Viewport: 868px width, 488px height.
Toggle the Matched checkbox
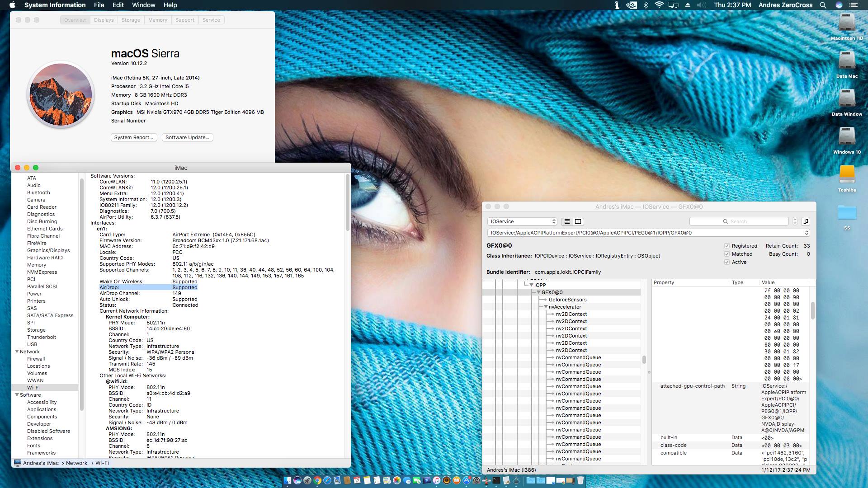(x=727, y=254)
